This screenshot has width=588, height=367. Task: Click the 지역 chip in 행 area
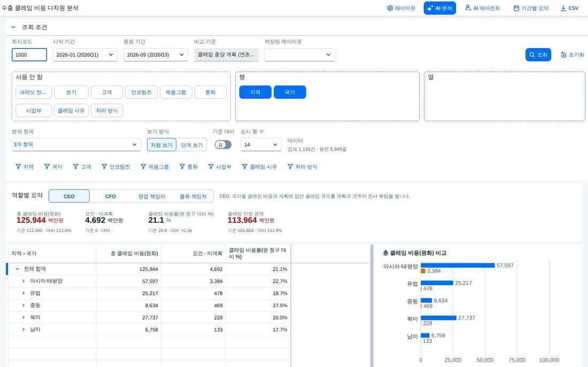point(256,92)
